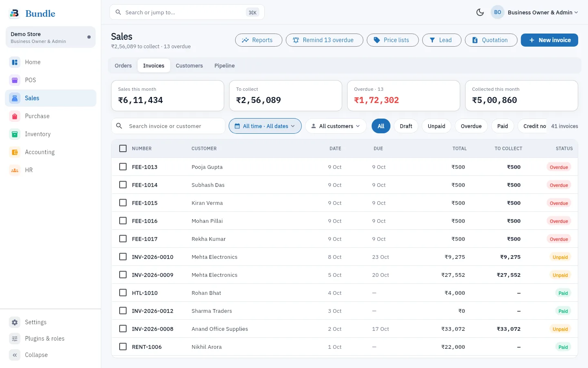Filter invoices by Paid
The width and height of the screenshot is (588, 368).
pos(503,126)
